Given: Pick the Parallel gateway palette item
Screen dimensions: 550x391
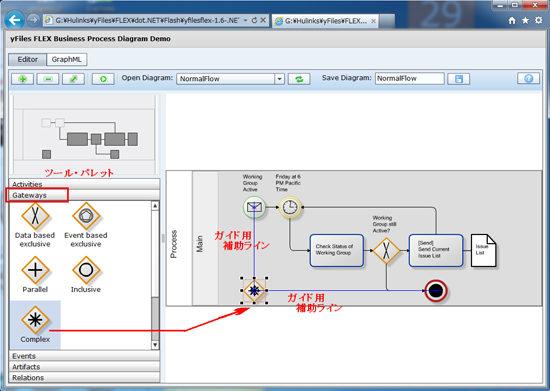Looking at the screenshot, I should [35, 275].
